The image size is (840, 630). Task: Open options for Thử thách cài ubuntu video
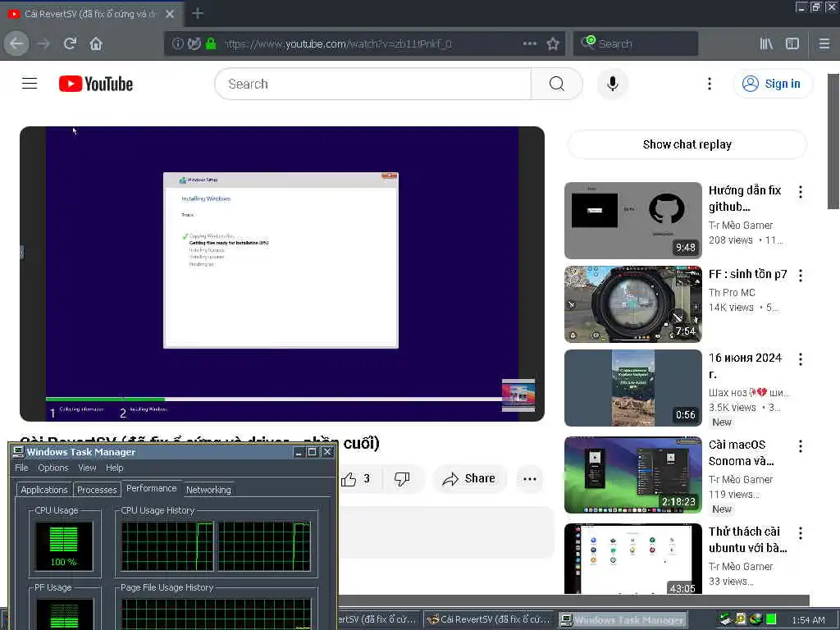801,532
